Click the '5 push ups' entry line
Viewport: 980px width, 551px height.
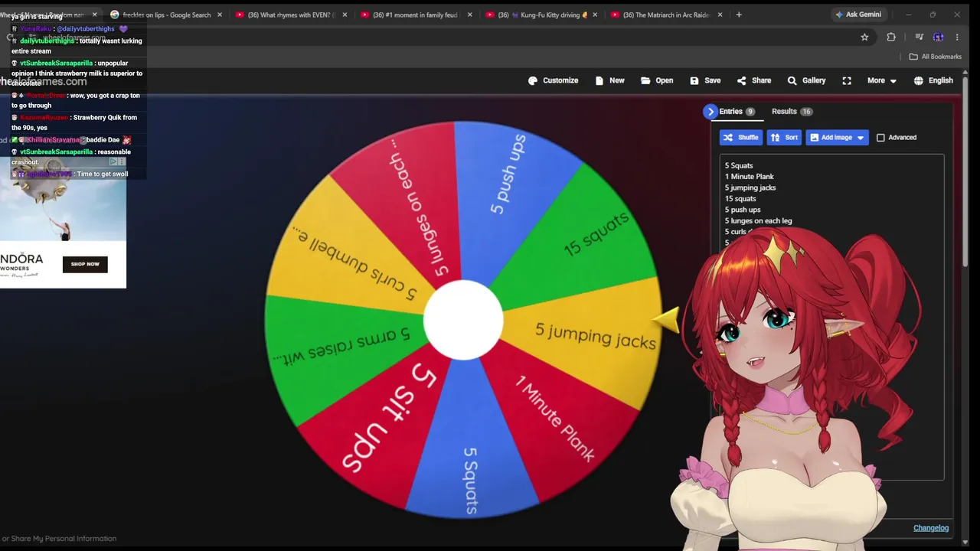pyautogui.click(x=743, y=210)
